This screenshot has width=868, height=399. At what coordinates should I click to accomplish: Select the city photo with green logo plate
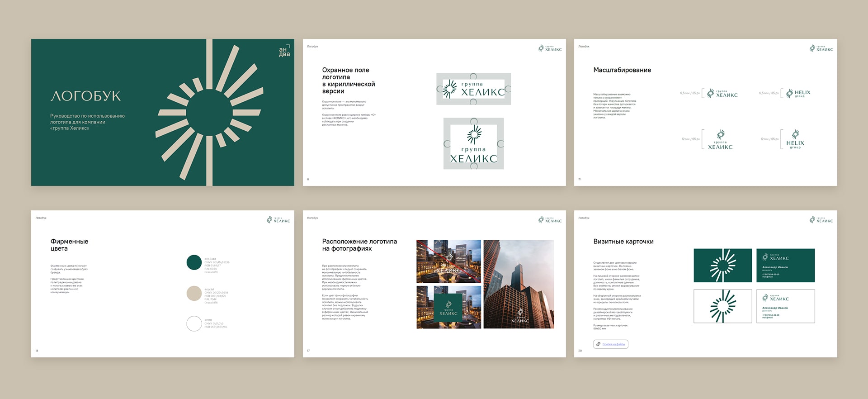click(448, 307)
